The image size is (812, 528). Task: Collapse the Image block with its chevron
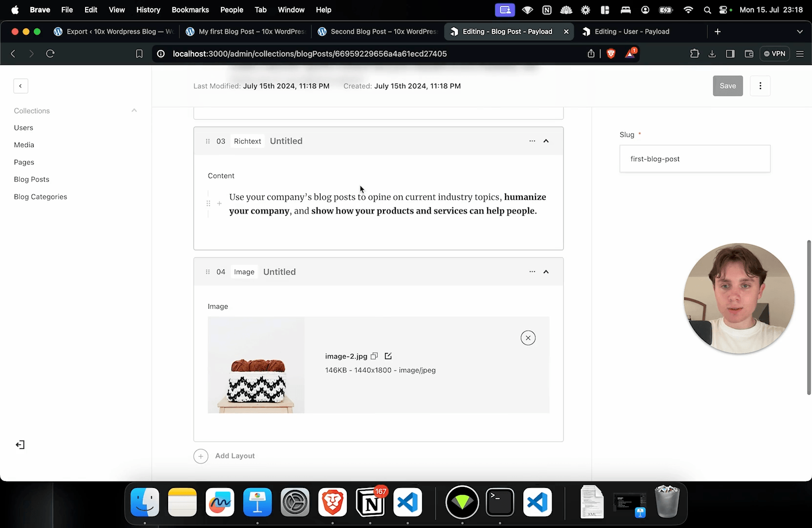pos(546,272)
